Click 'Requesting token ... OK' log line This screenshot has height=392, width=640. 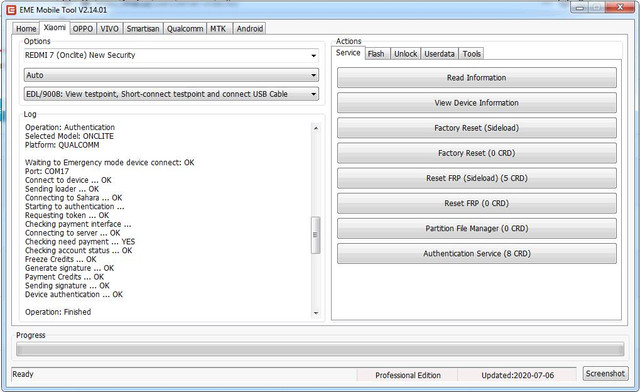[67, 215]
